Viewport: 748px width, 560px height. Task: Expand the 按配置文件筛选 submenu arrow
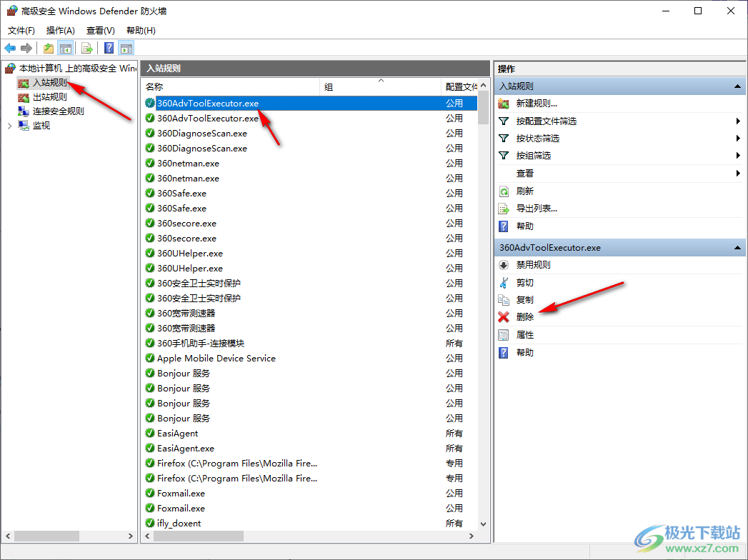tap(738, 121)
